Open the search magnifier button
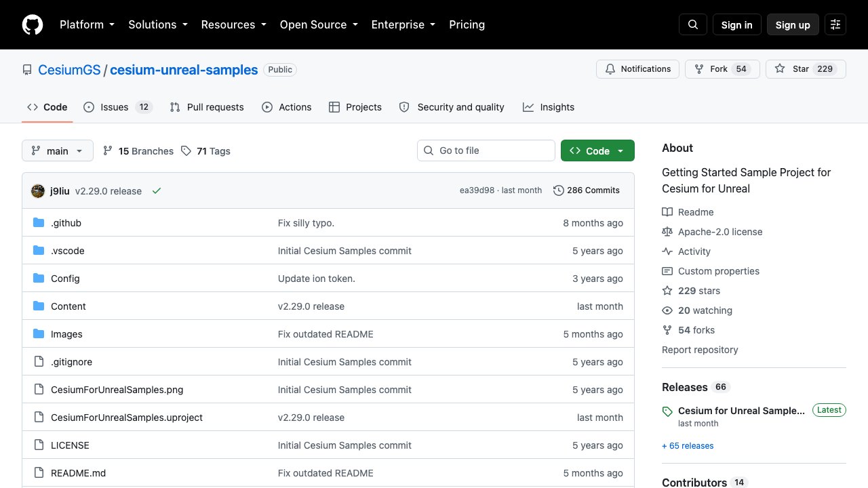This screenshot has width=868, height=488. (x=693, y=25)
